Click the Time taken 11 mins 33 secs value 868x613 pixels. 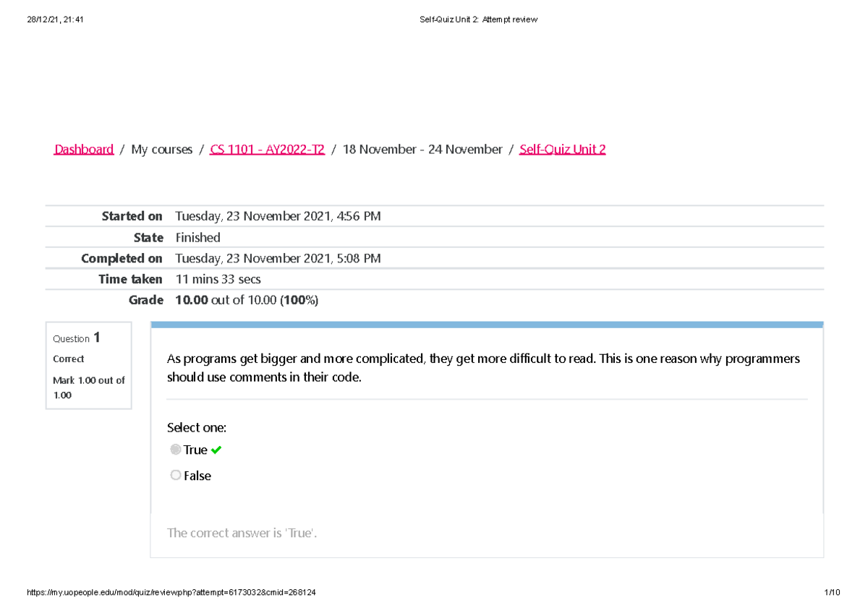coord(218,279)
